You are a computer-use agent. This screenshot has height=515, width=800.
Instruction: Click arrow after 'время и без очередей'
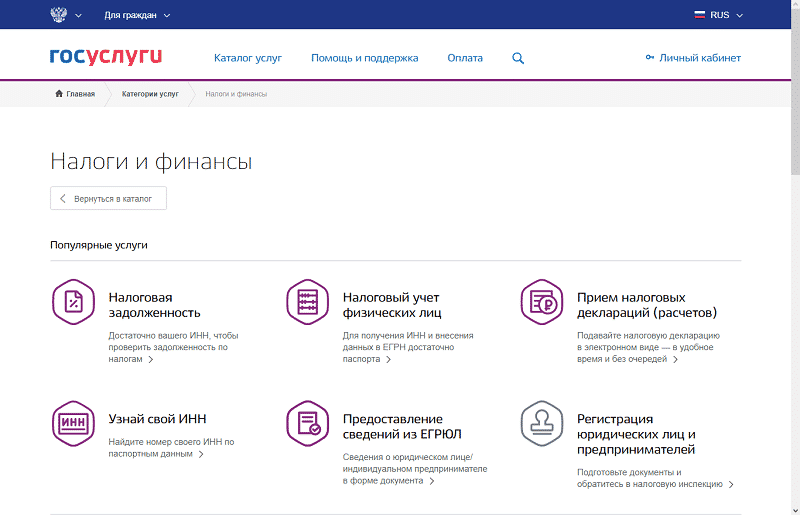pos(676,359)
